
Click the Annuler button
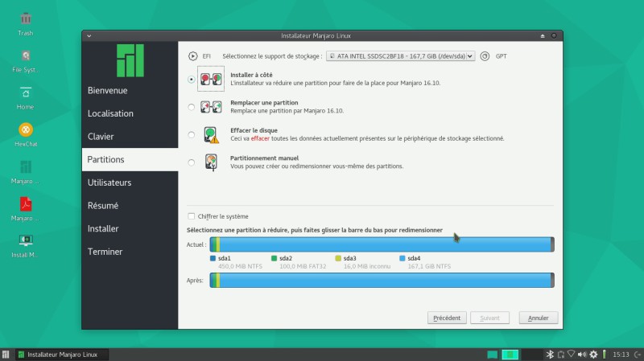pyautogui.click(x=538, y=318)
